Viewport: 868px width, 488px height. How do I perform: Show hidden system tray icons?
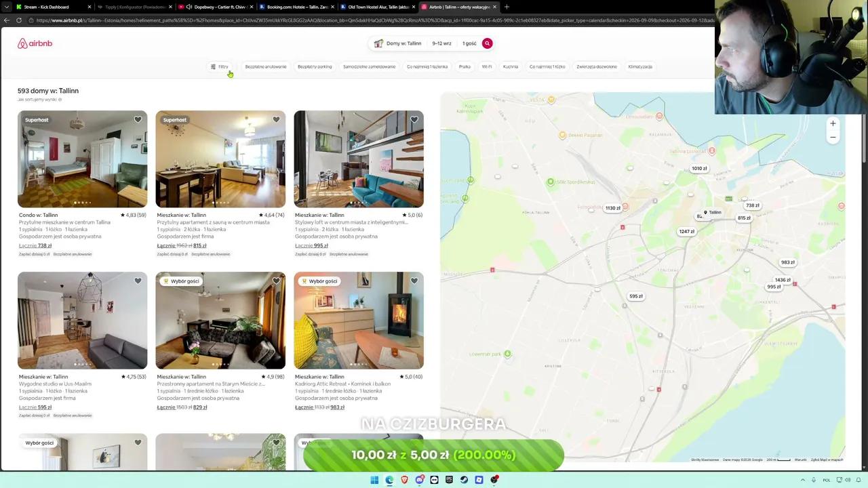point(803,480)
